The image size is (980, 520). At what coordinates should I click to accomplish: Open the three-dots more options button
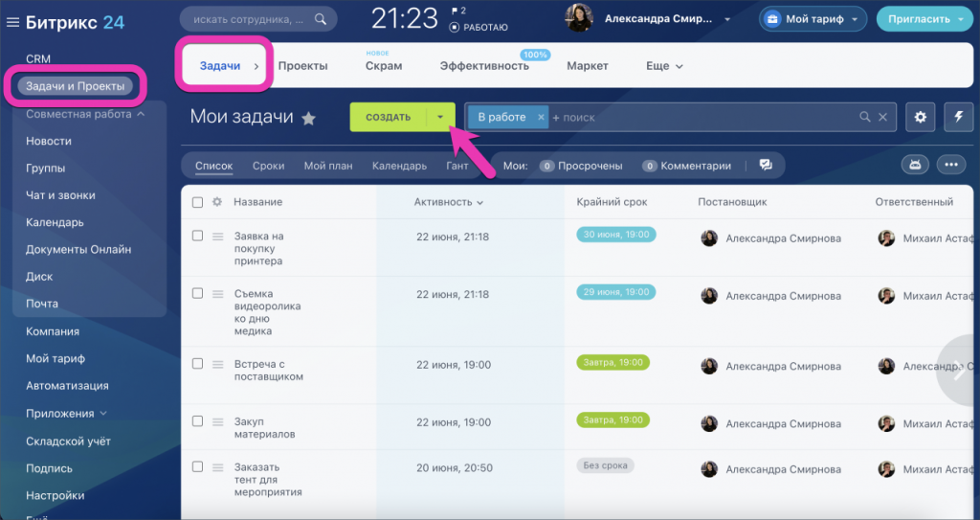[950, 166]
